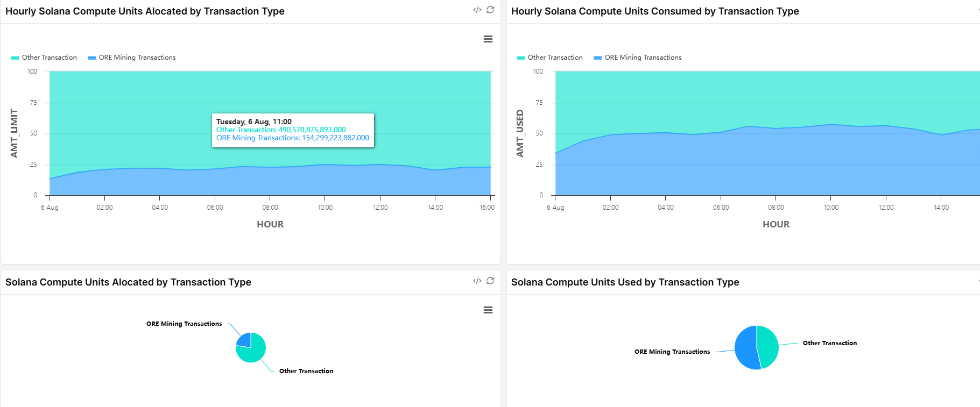Refresh the Compute Units Alocated pie panel

[x=490, y=281]
